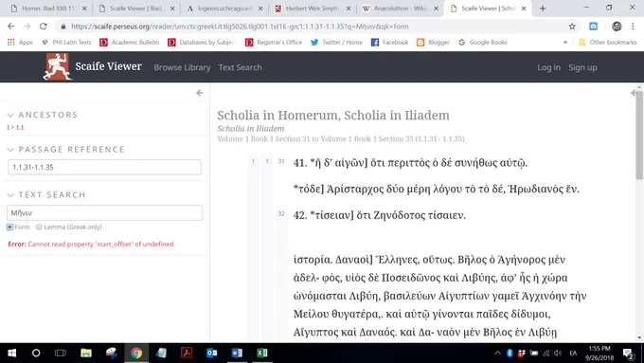Collapse the right sidebar arrow icon

(x=634, y=93)
